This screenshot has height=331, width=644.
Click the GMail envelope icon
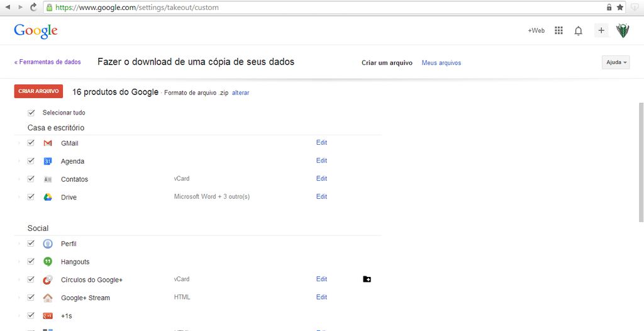click(x=48, y=143)
